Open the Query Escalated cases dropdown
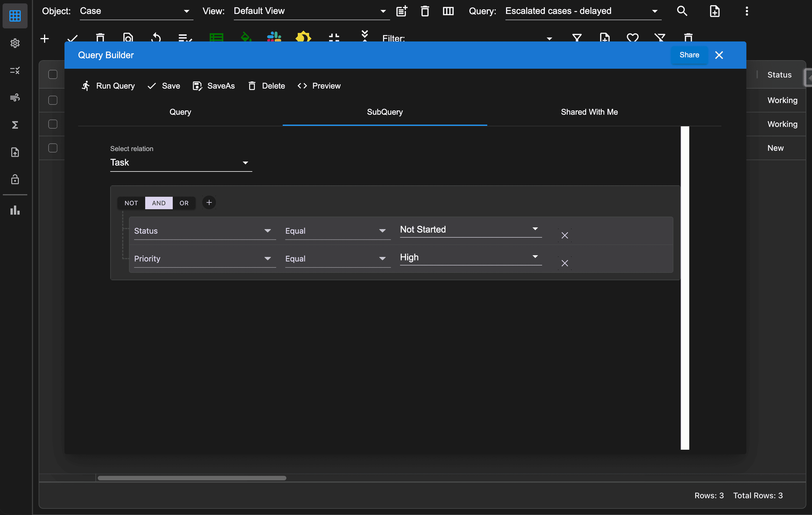The image size is (812, 515). point(583,11)
